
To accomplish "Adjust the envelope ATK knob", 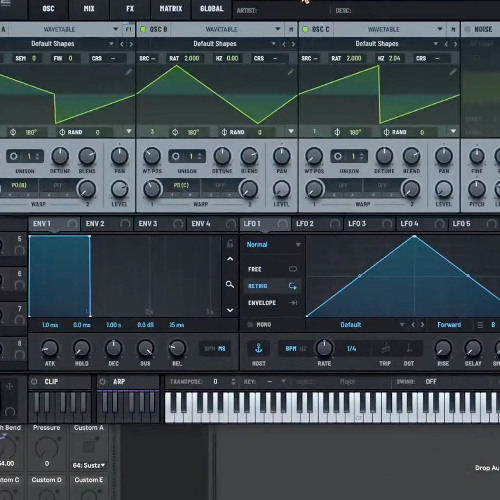I will point(50,348).
